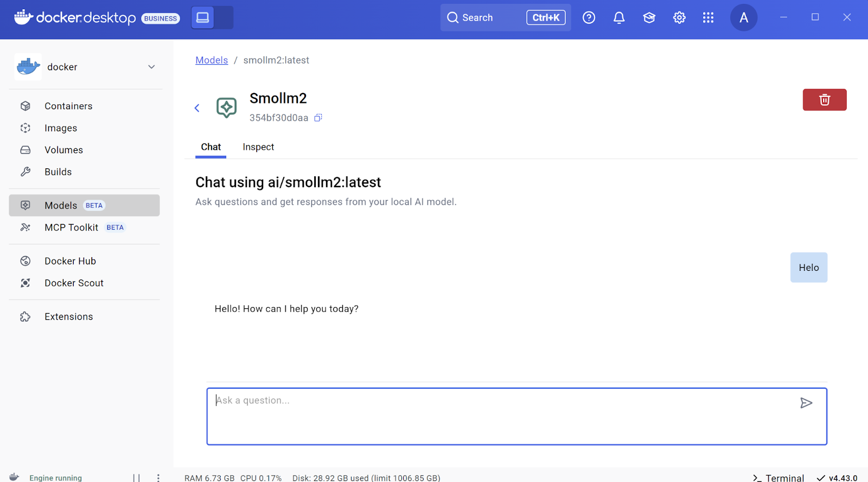The image size is (868, 482).
Task: Click the RAM 6.73 GB status
Action: click(x=209, y=478)
